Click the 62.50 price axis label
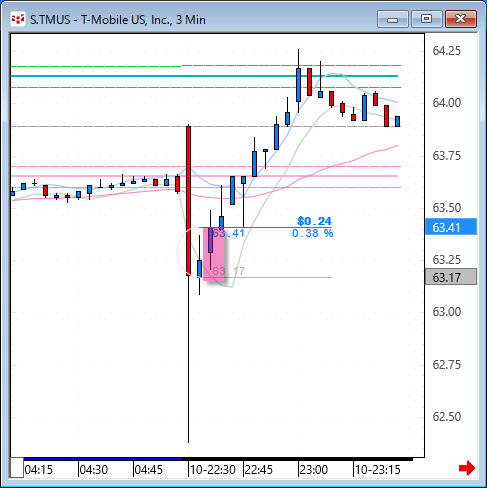Image resolution: width=487 pixels, height=488 pixels. pyautogui.click(x=446, y=417)
